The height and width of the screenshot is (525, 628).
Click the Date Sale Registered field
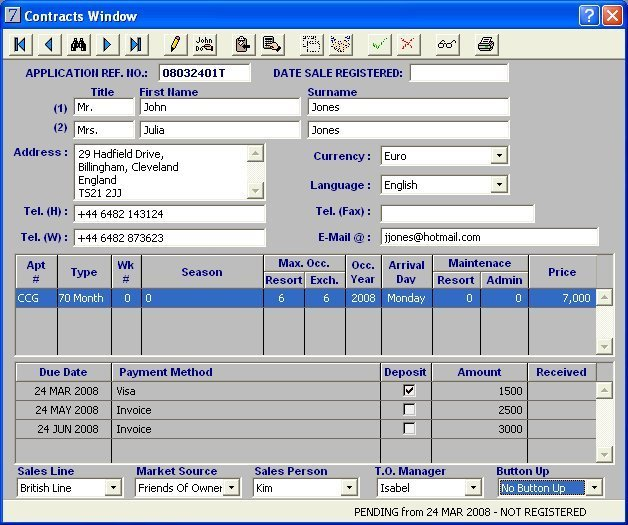tap(459, 73)
